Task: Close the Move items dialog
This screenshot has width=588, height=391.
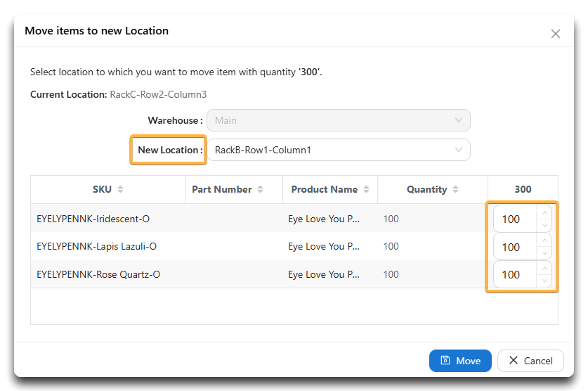Action: pos(556,34)
